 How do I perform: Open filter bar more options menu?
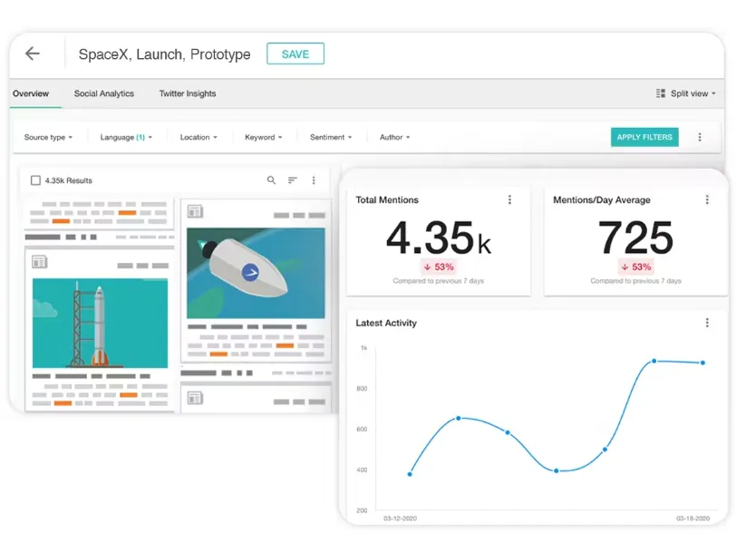700,137
